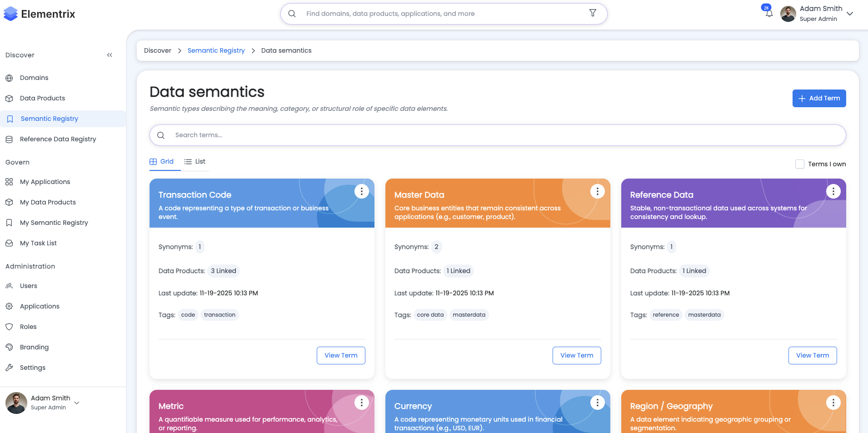Click the Branding icon in sidebar

tap(9, 347)
